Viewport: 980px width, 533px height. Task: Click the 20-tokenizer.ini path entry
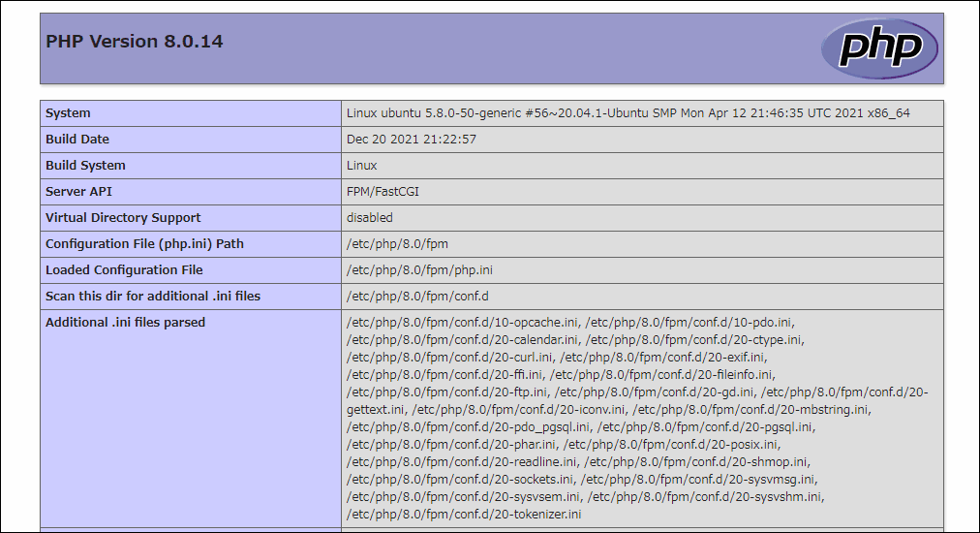point(464,515)
